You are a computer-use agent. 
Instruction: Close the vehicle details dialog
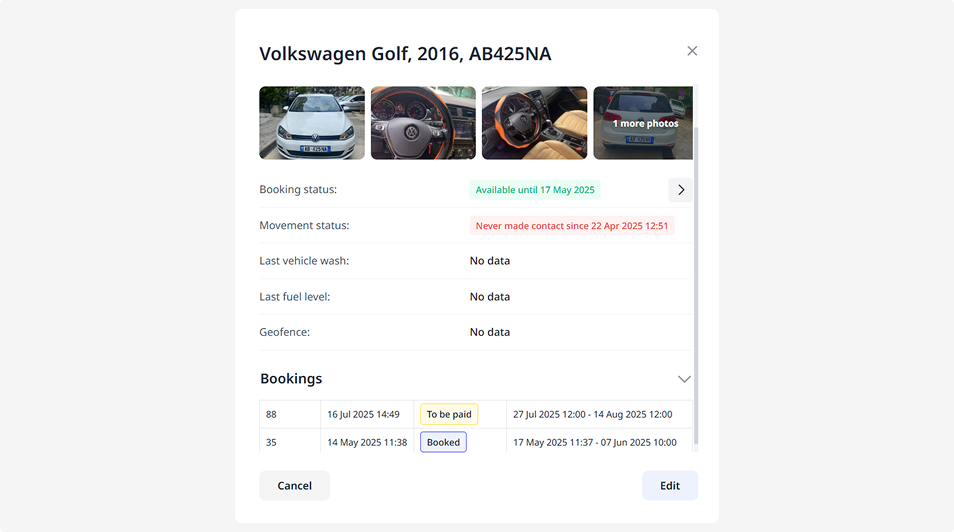[x=692, y=51]
